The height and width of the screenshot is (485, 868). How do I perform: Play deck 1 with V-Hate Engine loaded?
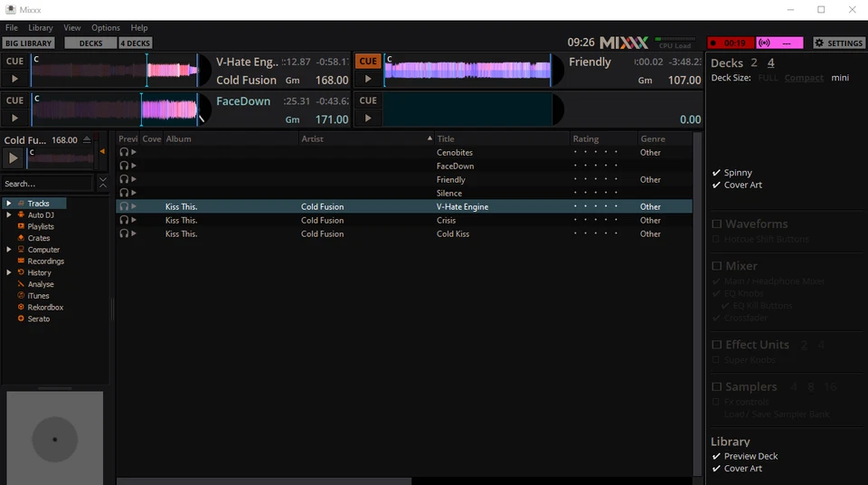pos(14,79)
